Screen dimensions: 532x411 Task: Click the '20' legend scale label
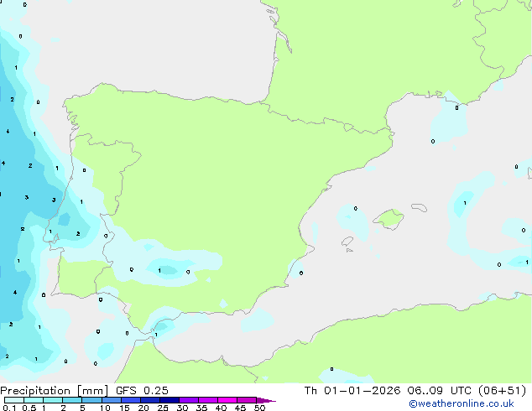(143, 408)
